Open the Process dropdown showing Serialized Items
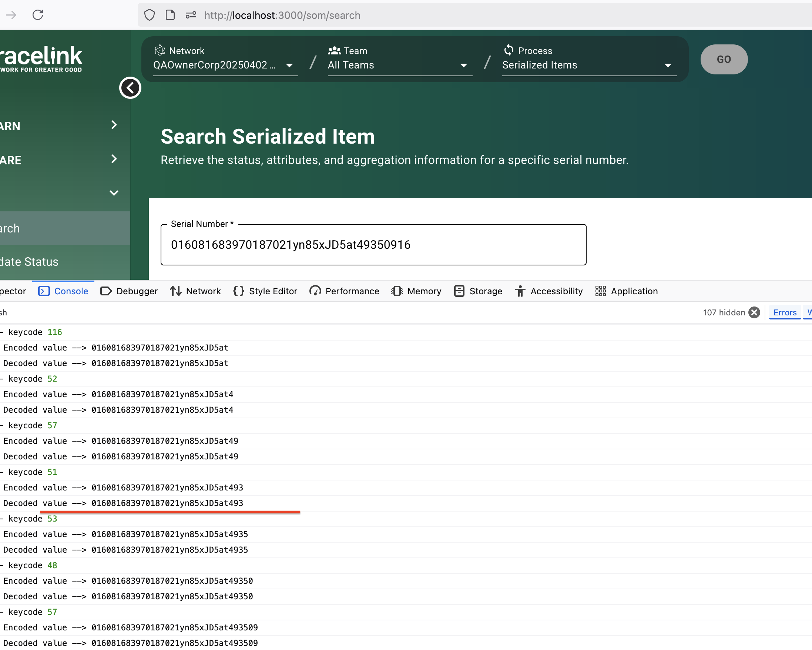Viewport: 812px width, 650px height. click(x=589, y=65)
